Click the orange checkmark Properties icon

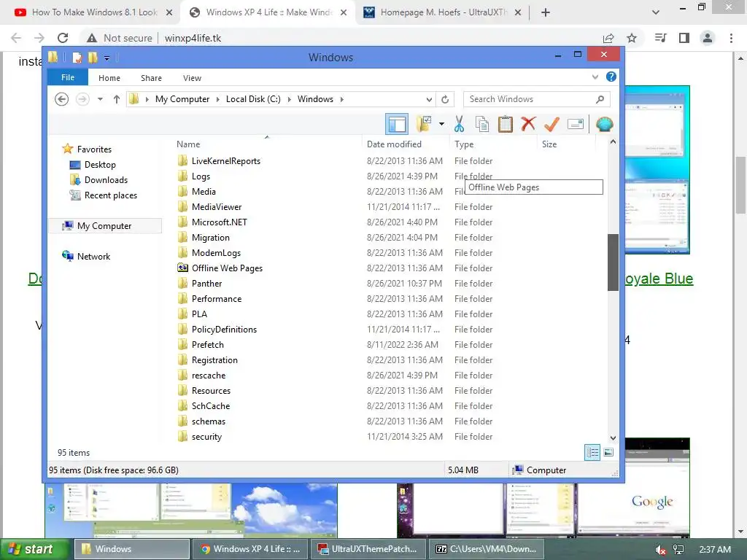click(x=551, y=124)
